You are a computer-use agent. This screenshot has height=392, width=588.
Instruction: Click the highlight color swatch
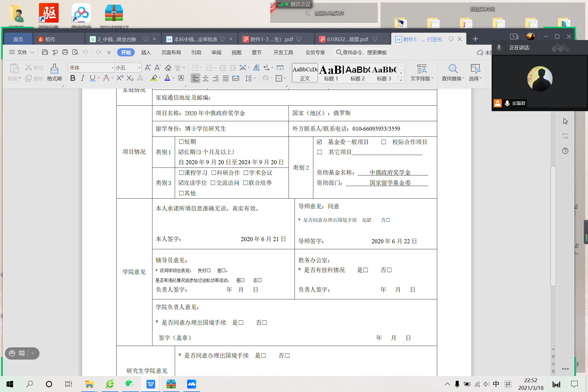154,78
